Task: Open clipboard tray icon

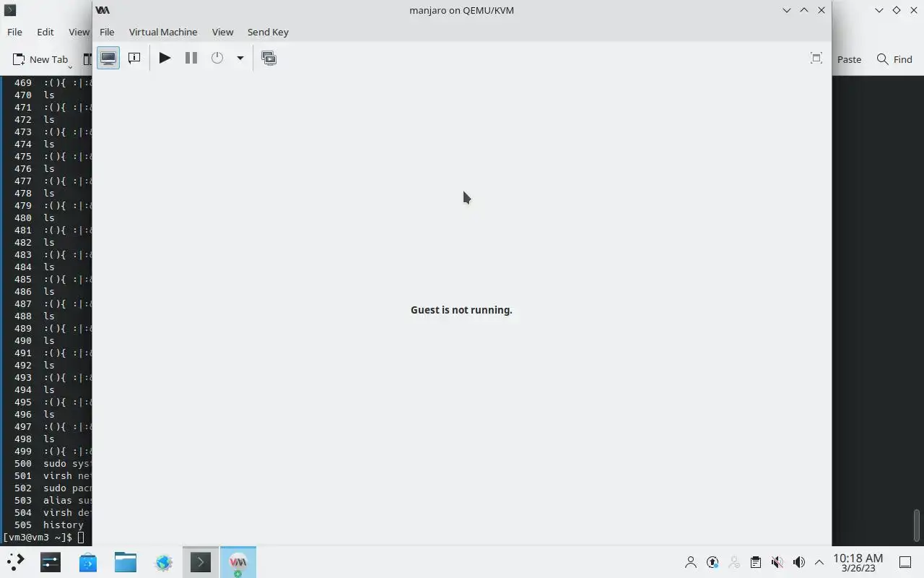Action: pyautogui.click(x=756, y=562)
